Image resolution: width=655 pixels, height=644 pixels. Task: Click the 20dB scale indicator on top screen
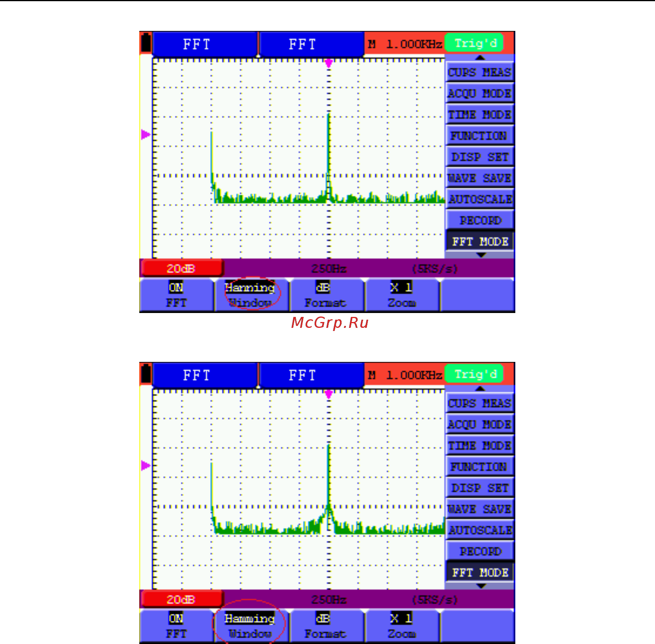point(182,268)
